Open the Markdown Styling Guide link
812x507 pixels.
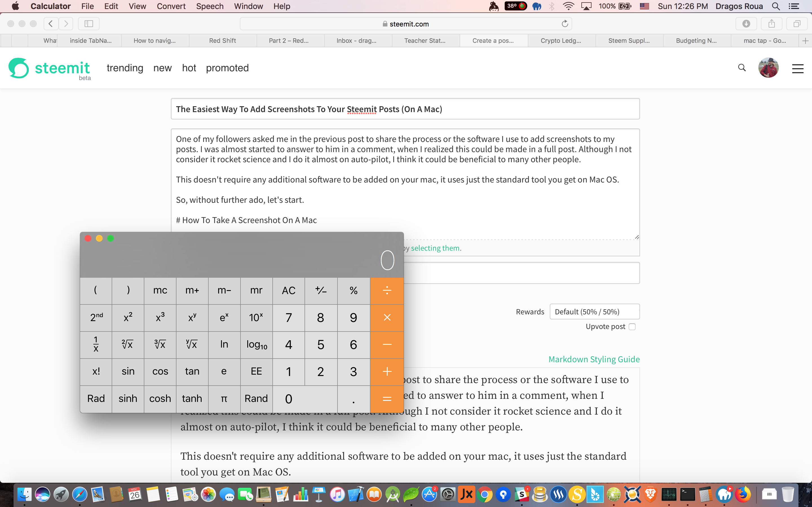point(593,359)
